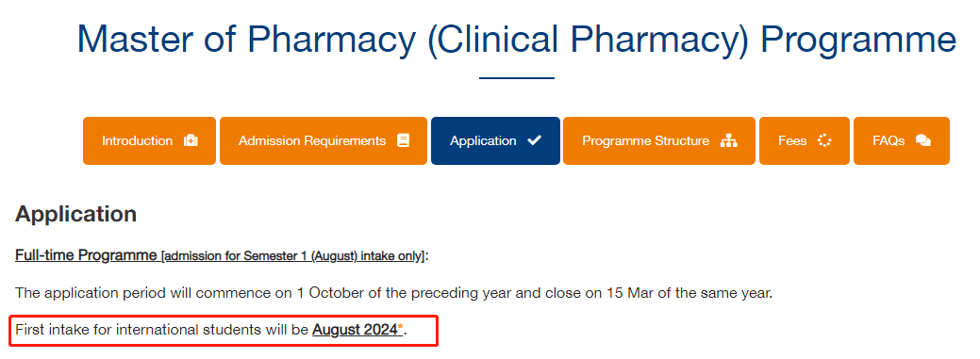Click the Master of Pharmacy page title
Image resolution: width=980 pixels, height=359 pixels.
[516, 39]
